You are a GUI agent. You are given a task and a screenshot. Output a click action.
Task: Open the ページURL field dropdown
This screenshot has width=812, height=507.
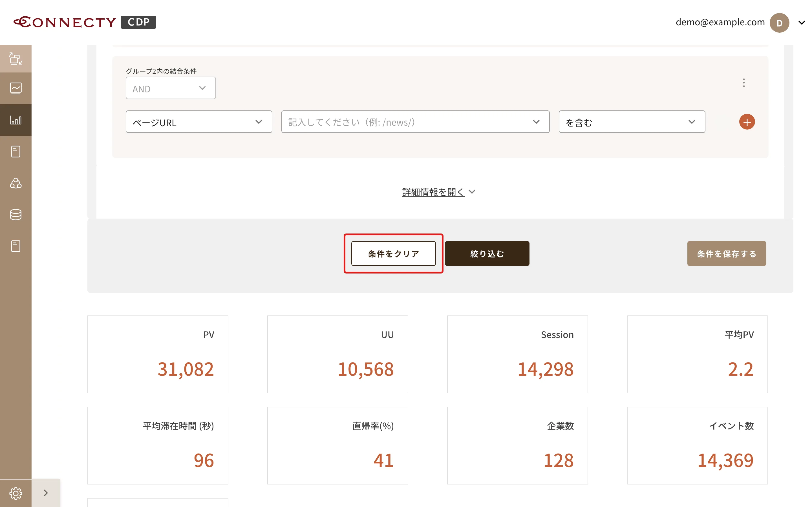click(199, 122)
